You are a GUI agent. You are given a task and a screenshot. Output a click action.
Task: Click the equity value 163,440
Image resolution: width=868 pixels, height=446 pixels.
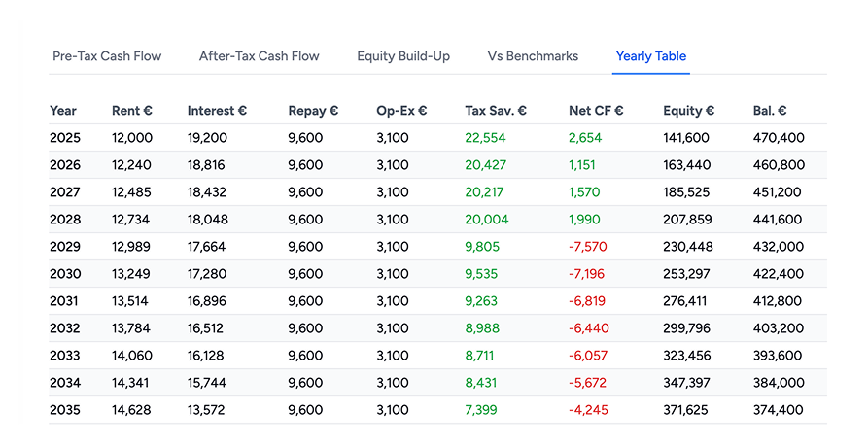pos(687,165)
